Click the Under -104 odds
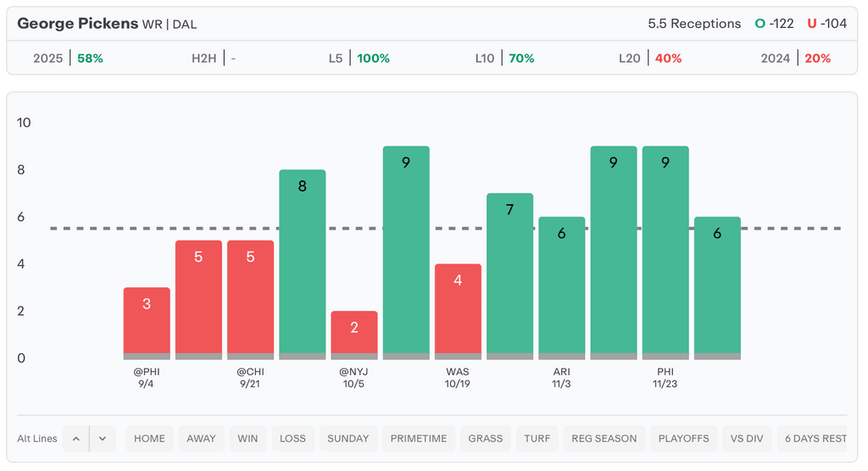The height and width of the screenshot is (471, 868). point(826,24)
